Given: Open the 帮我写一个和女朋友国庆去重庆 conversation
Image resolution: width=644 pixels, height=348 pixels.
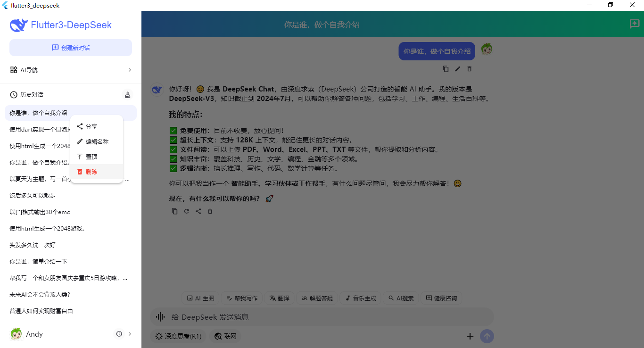Looking at the screenshot, I should point(71,278).
